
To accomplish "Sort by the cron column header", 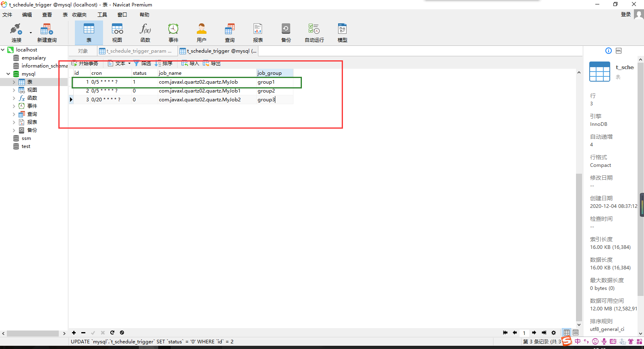I will tap(111, 73).
